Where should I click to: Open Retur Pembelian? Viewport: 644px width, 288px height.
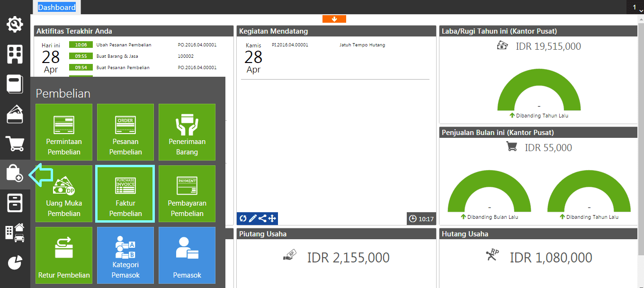tap(63, 255)
